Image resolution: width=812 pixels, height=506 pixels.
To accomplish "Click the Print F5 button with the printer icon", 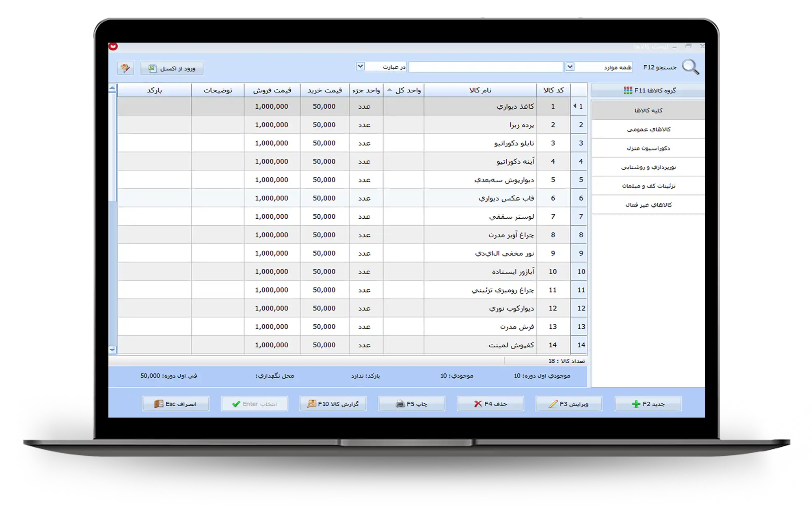I will coord(411,404).
